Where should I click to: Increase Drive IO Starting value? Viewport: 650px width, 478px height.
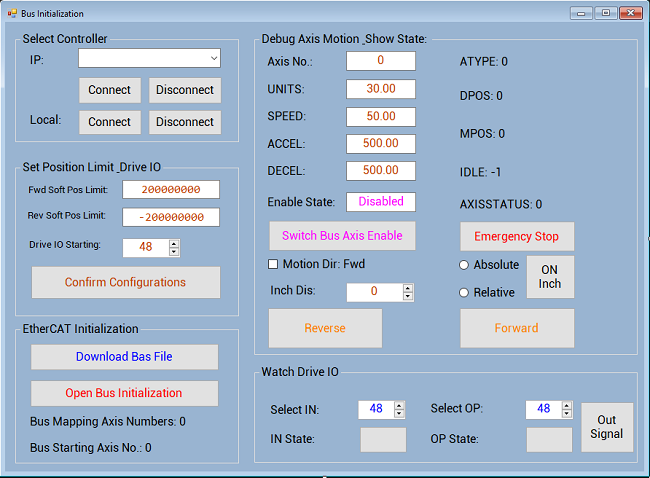pyautogui.click(x=174, y=244)
